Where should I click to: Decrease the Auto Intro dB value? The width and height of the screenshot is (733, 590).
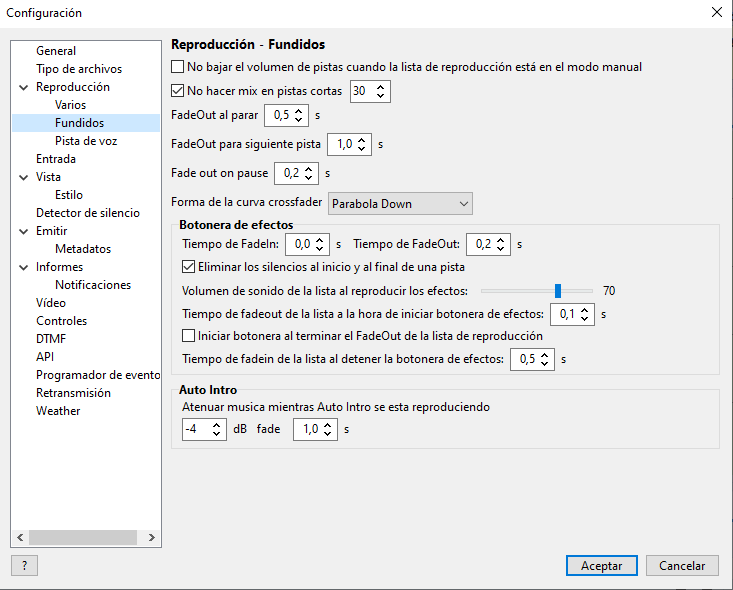point(219,435)
